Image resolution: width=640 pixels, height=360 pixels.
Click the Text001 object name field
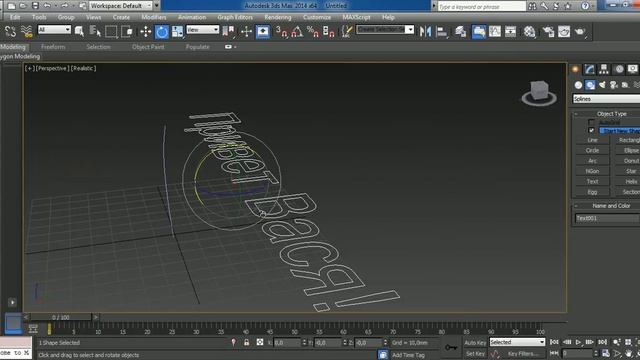click(x=607, y=218)
